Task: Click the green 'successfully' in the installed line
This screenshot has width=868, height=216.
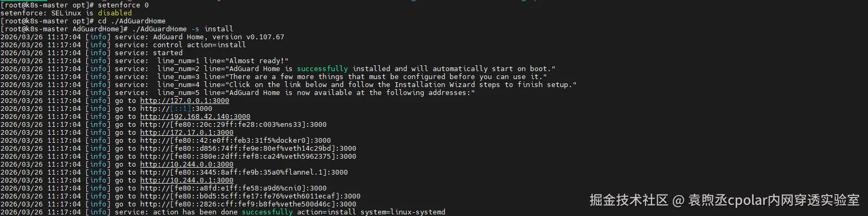Action: pyautogui.click(x=323, y=69)
